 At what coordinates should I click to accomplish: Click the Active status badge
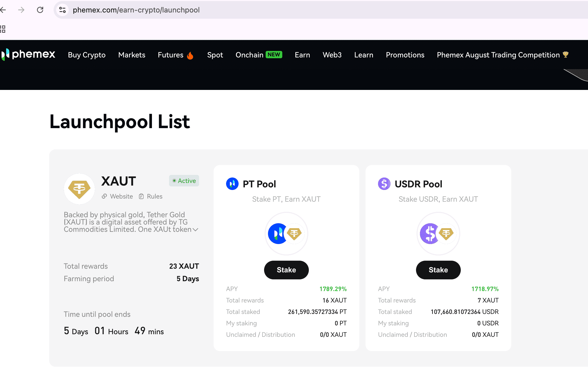point(184,181)
